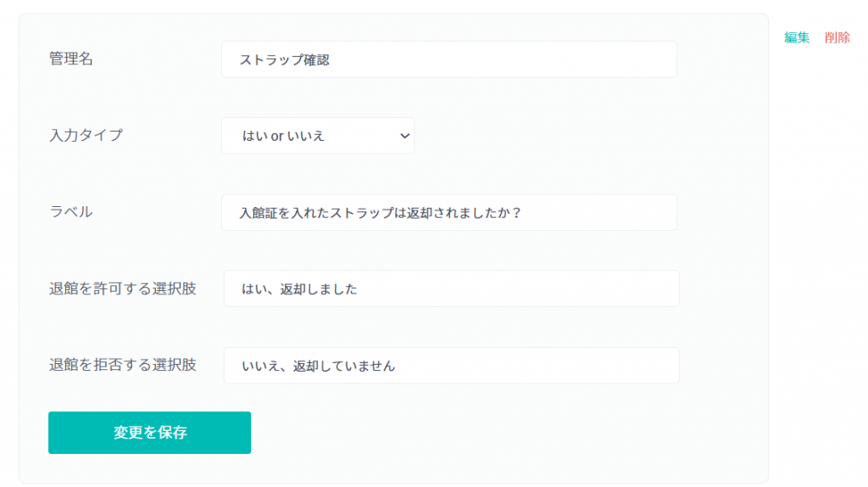Viewport: 868px width, 487px height.
Task: Click the red 削除 link
Action: tap(837, 37)
